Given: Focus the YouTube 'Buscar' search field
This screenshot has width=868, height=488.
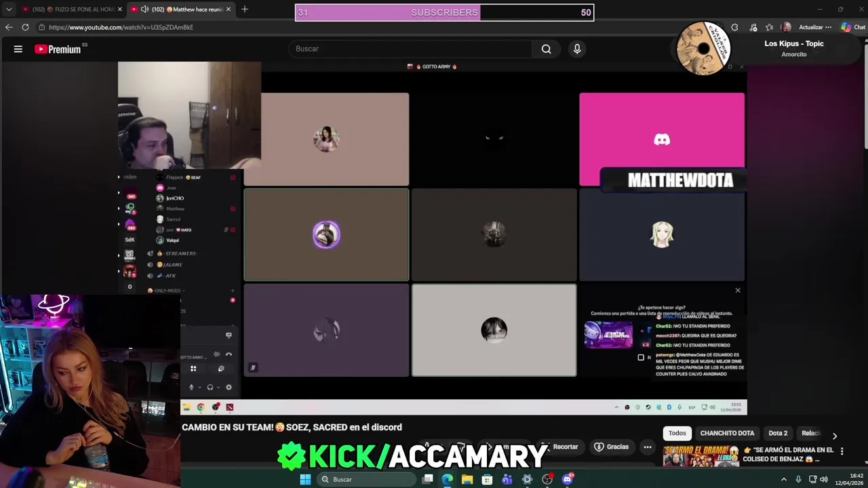Looking at the screenshot, I should click(410, 49).
